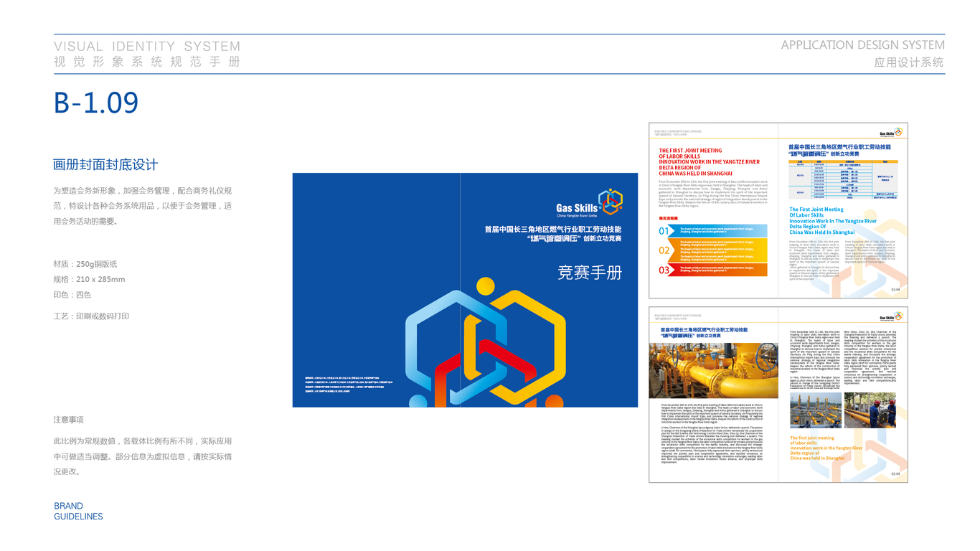Click the schedule table in top spread
Viewport: 980px width, 551px height.
tap(842, 179)
